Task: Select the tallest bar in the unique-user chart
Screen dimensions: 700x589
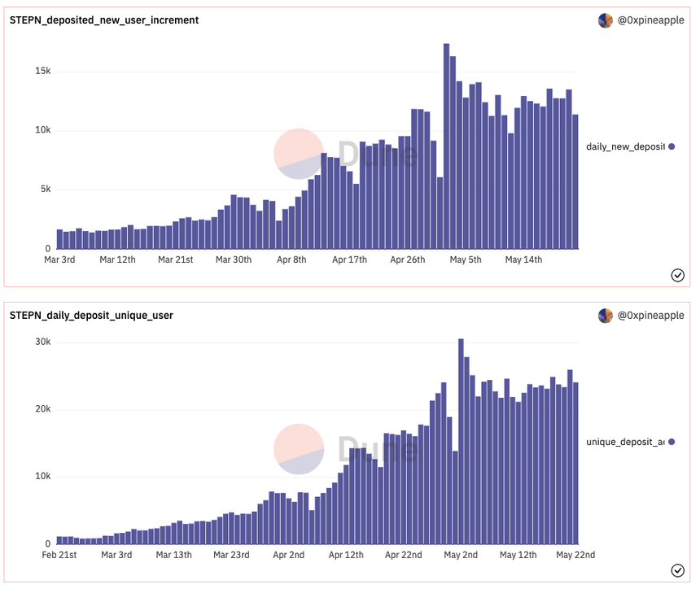Action: pos(461,441)
